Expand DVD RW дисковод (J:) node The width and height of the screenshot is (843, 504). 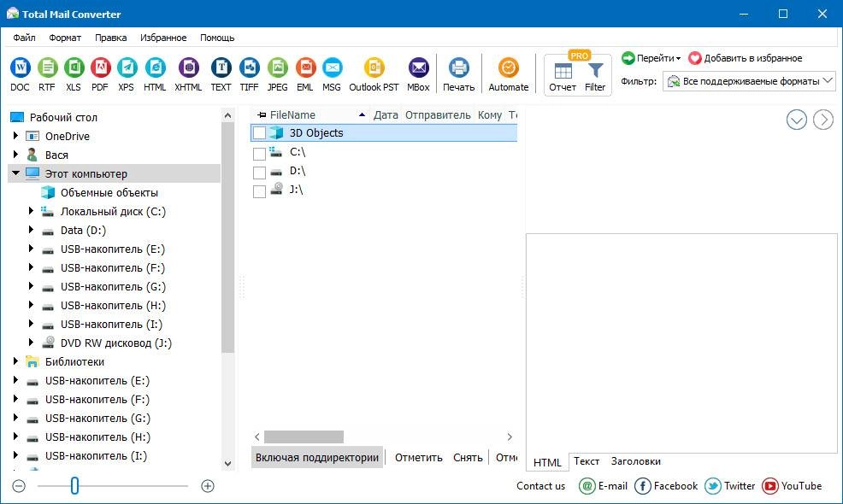coord(31,343)
